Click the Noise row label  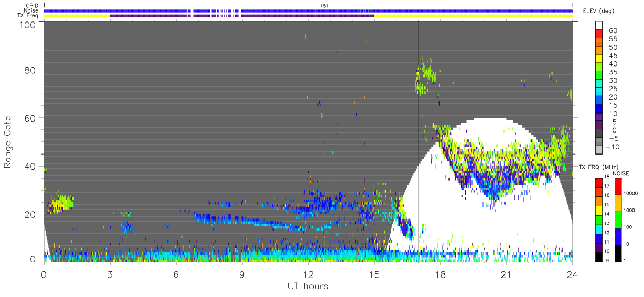pyautogui.click(x=31, y=10)
